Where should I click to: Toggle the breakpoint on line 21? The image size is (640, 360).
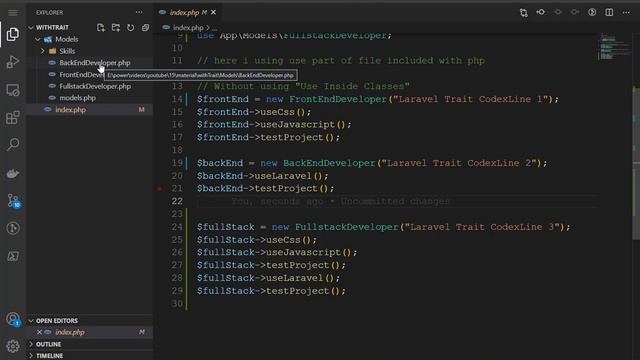pyautogui.click(x=160, y=189)
